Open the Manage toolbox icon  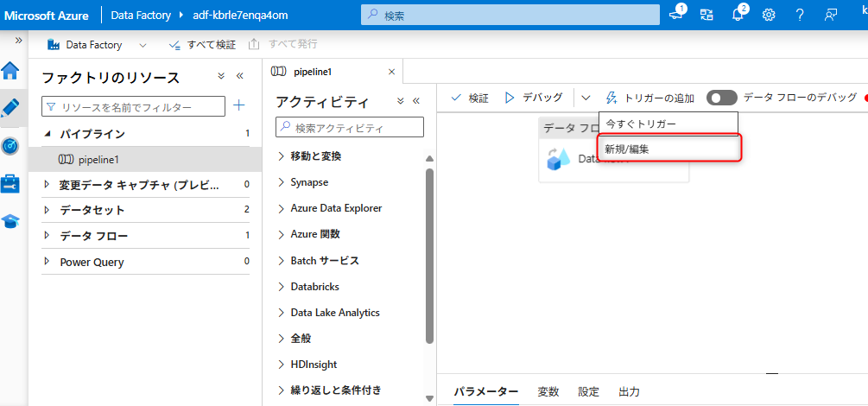(10, 183)
